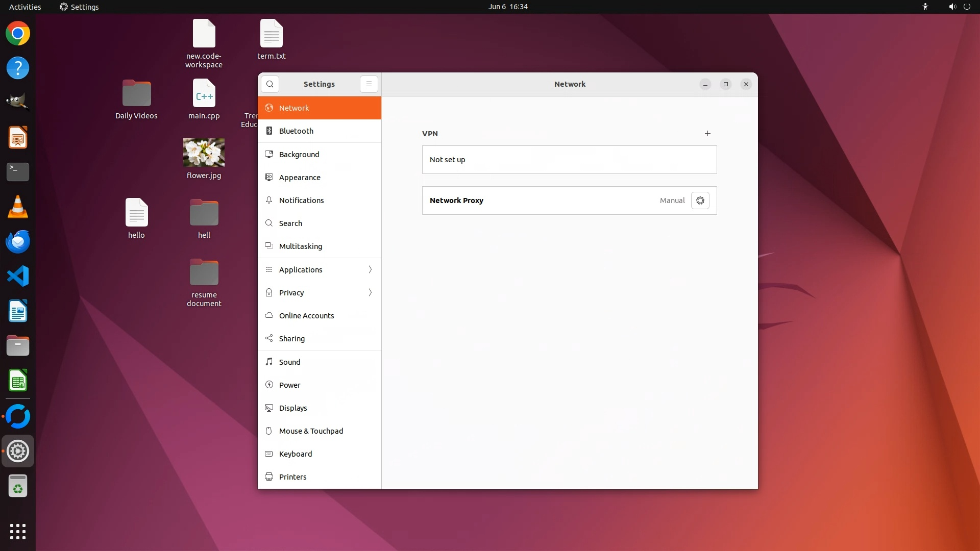Click the Settings search icon

coord(270,84)
